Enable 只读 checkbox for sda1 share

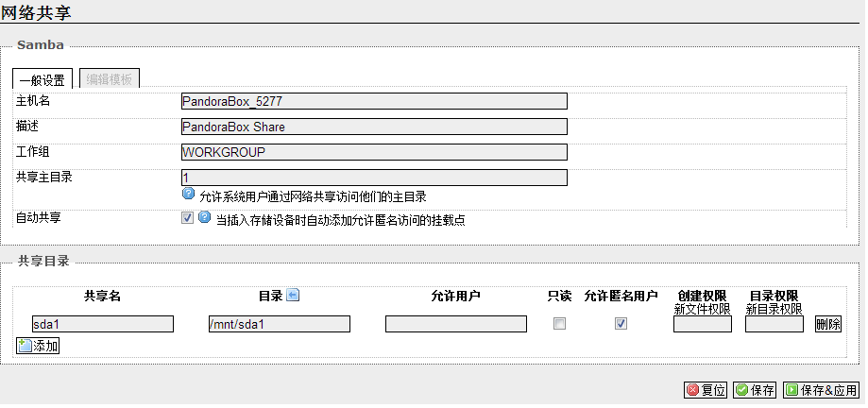click(560, 324)
